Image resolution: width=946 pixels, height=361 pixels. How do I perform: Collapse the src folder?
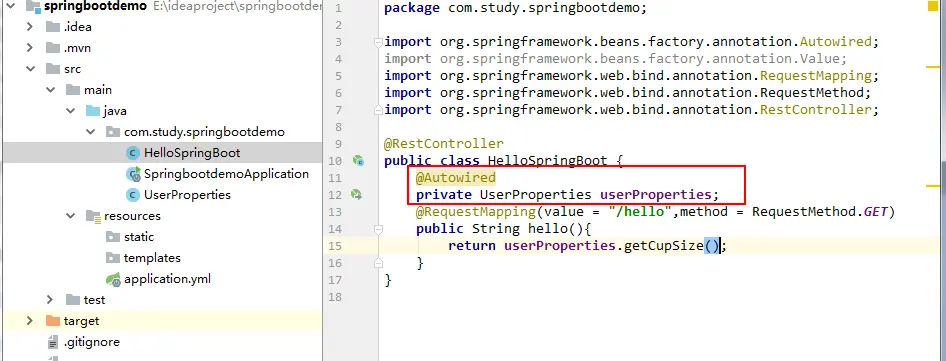point(30,69)
